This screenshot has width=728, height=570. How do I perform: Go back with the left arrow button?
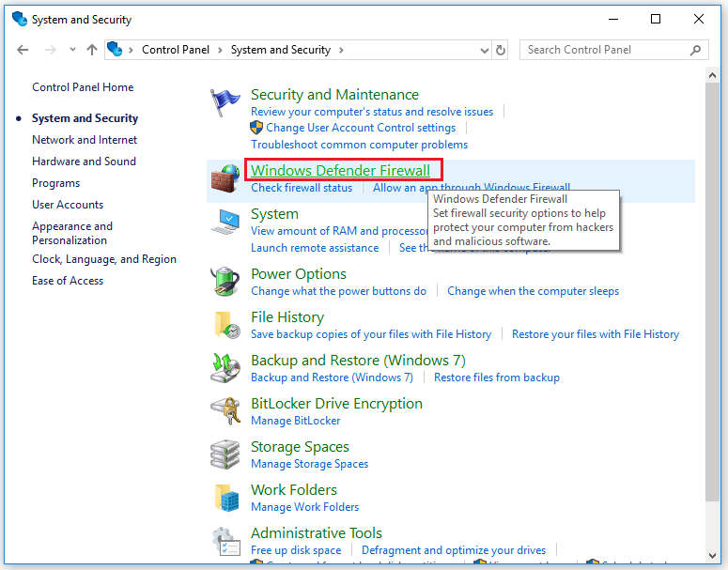(x=23, y=50)
